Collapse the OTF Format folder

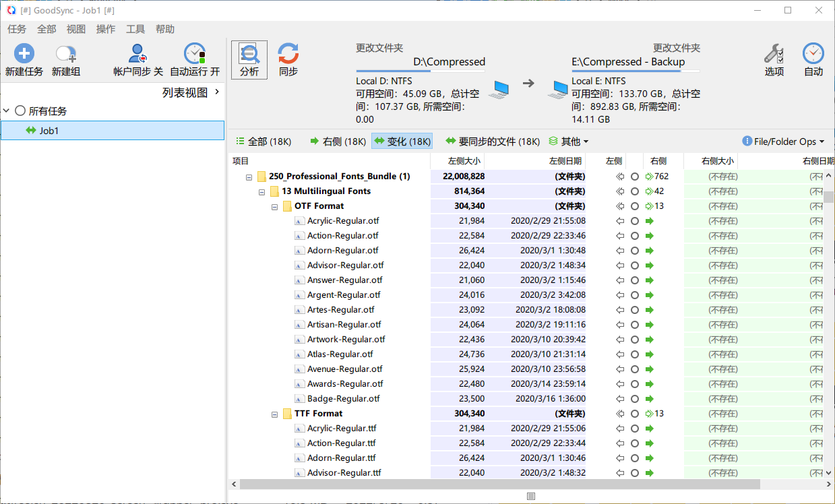coord(275,207)
